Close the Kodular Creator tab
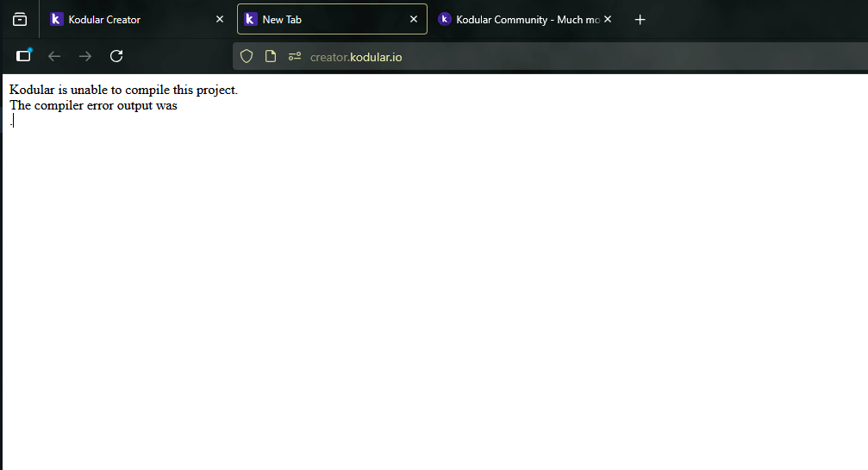 point(220,19)
